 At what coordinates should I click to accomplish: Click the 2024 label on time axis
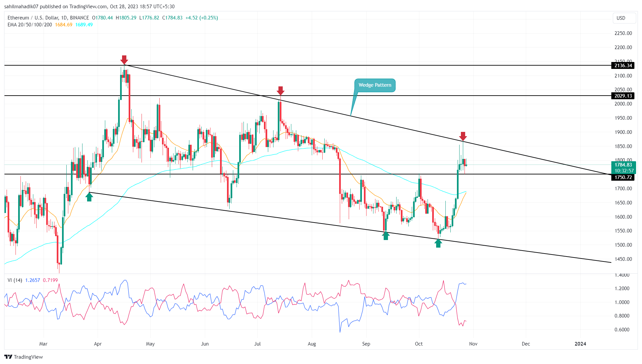click(x=580, y=344)
